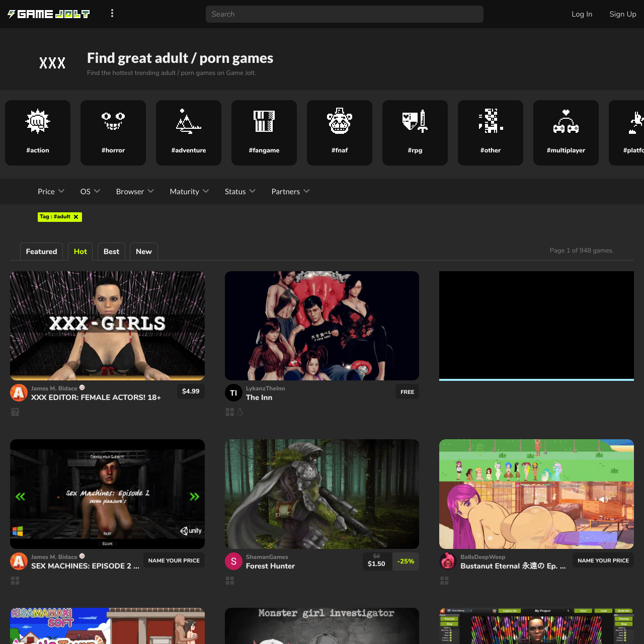Viewport: 644px width, 644px height.
Task: Click the S avatar beside Forest Hunter
Action: click(233, 561)
